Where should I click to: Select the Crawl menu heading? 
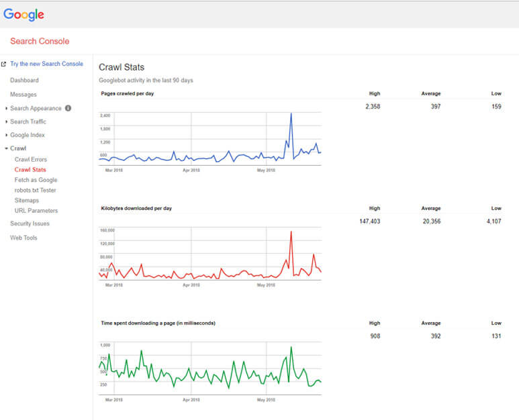coord(18,148)
